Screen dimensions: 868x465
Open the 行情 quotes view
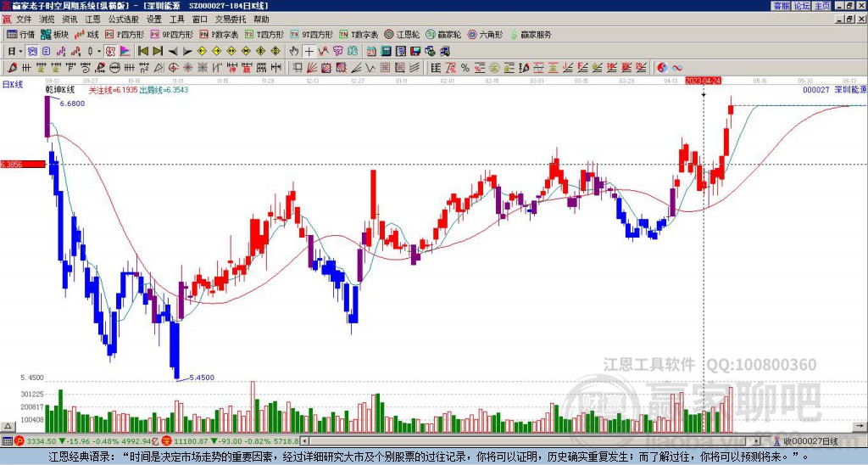pos(21,34)
